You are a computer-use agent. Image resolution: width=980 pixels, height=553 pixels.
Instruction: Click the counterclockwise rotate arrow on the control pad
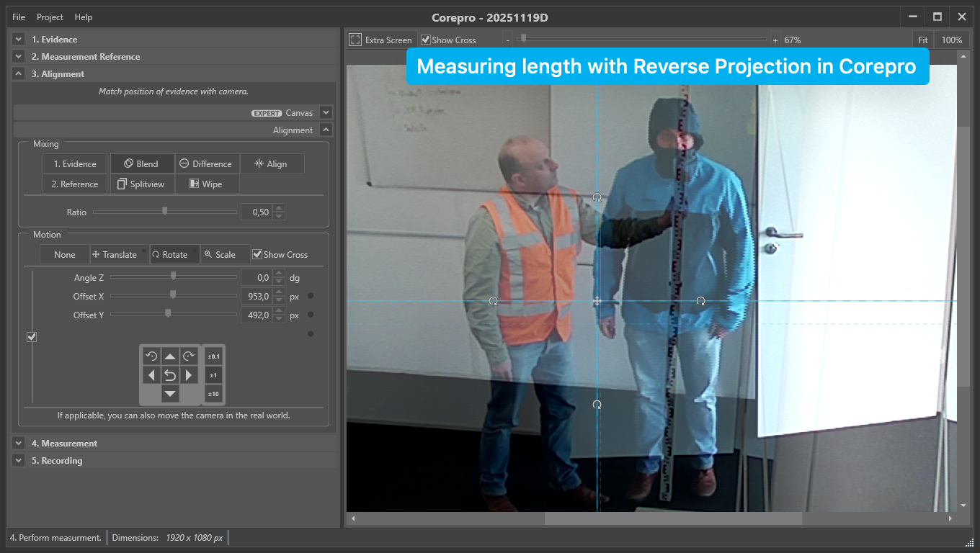(151, 355)
